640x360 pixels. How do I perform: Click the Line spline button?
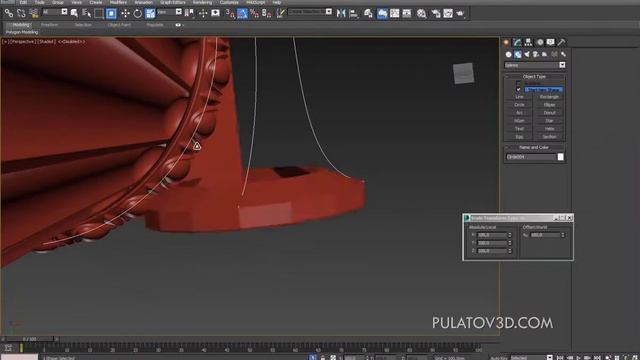pyautogui.click(x=519, y=97)
